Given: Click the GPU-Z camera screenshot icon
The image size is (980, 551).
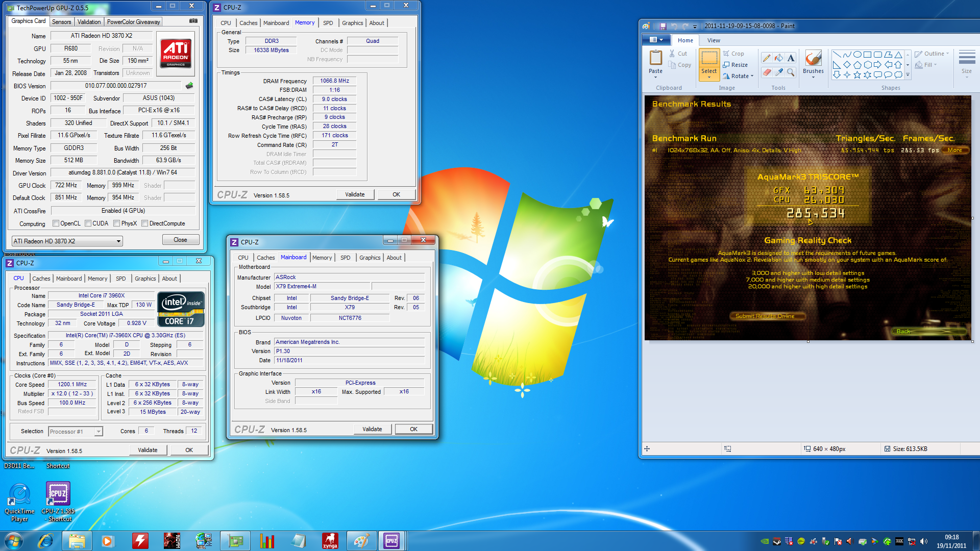Looking at the screenshot, I should pyautogui.click(x=193, y=21).
